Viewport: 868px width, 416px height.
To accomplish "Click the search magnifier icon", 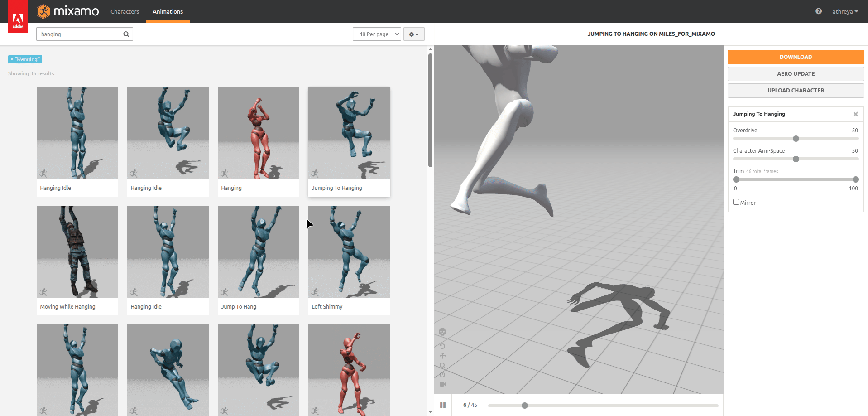I will click(x=126, y=34).
